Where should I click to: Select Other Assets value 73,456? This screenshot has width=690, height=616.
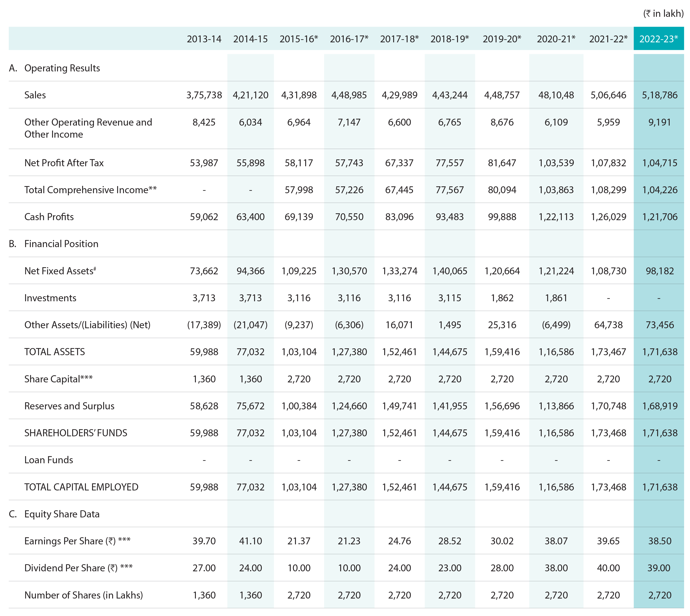[659, 325]
